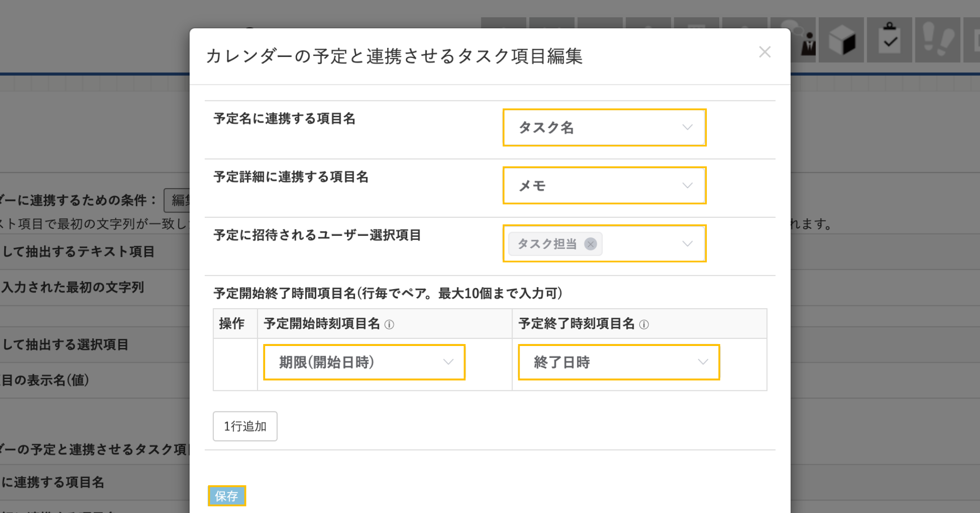Click the label 予定詳細に連携する項目名
Viewport: 980px width, 513px height.
[291, 177]
